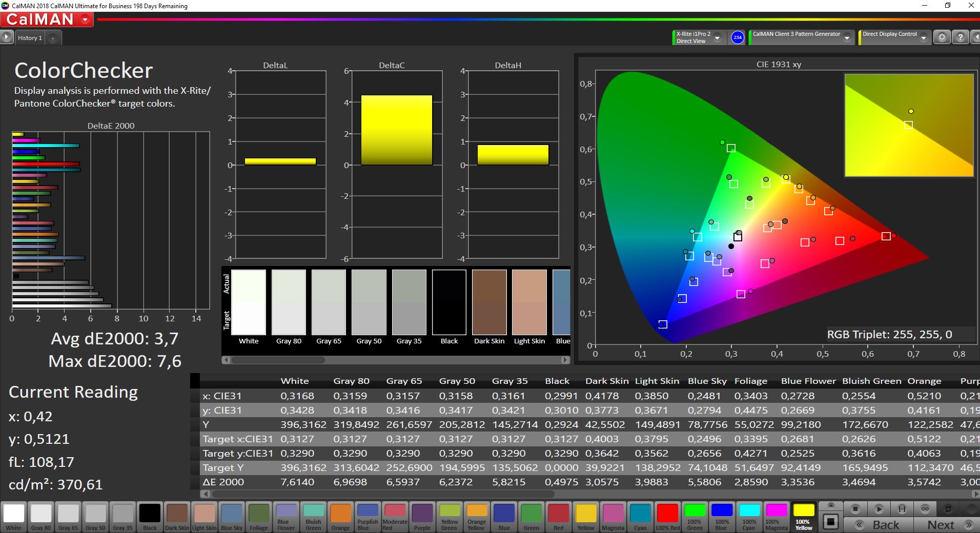This screenshot has height=533, width=980.
Task: Click the play read-series icon
Action: point(879,509)
